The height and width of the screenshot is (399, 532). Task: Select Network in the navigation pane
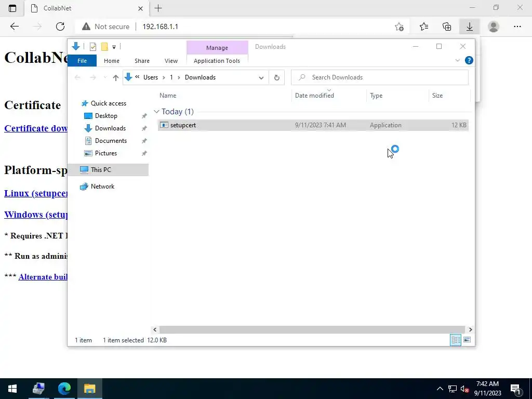(102, 187)
